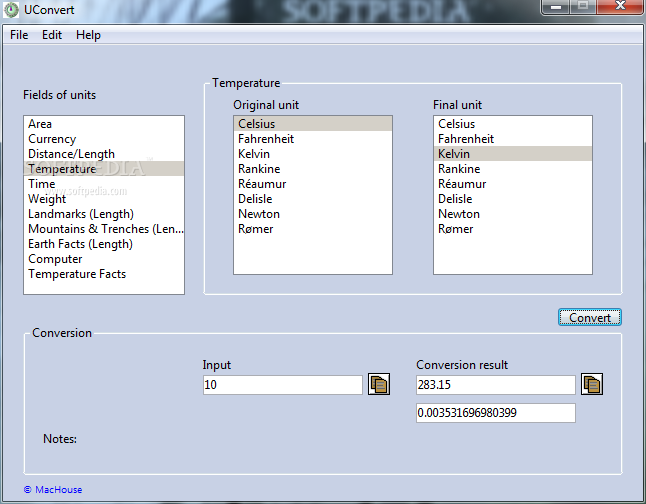Select Newton as Original unit
This screenshot has width=646, height=504.
pyautogui.click(x=313, y=214)
